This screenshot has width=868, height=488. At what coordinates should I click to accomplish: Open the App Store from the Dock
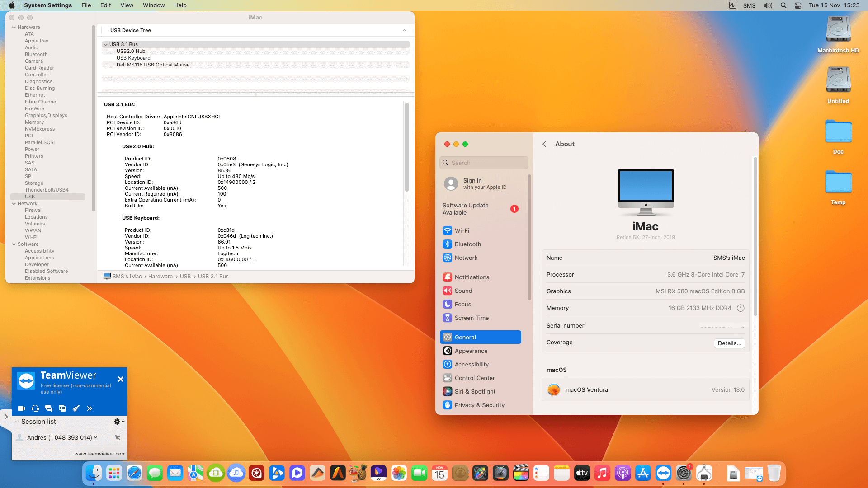click(643, 473)
